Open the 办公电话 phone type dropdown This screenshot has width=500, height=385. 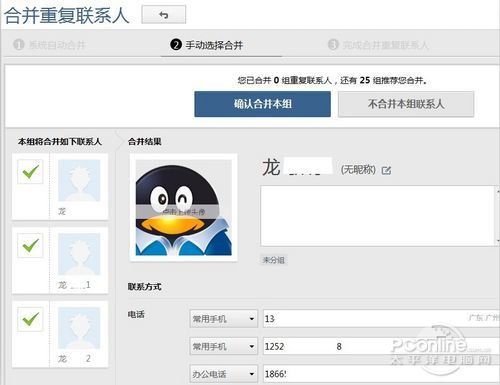tap(224, 374)
